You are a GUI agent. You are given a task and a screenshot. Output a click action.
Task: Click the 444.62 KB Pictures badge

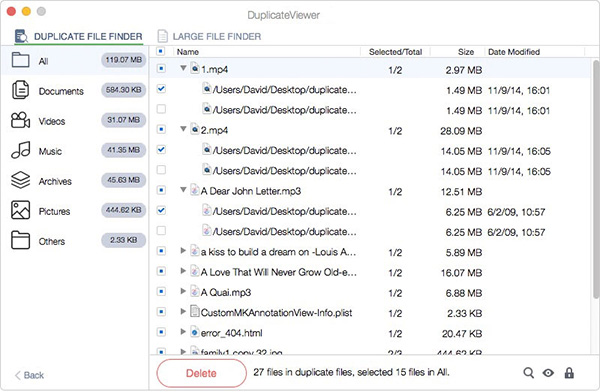point(124,210)
